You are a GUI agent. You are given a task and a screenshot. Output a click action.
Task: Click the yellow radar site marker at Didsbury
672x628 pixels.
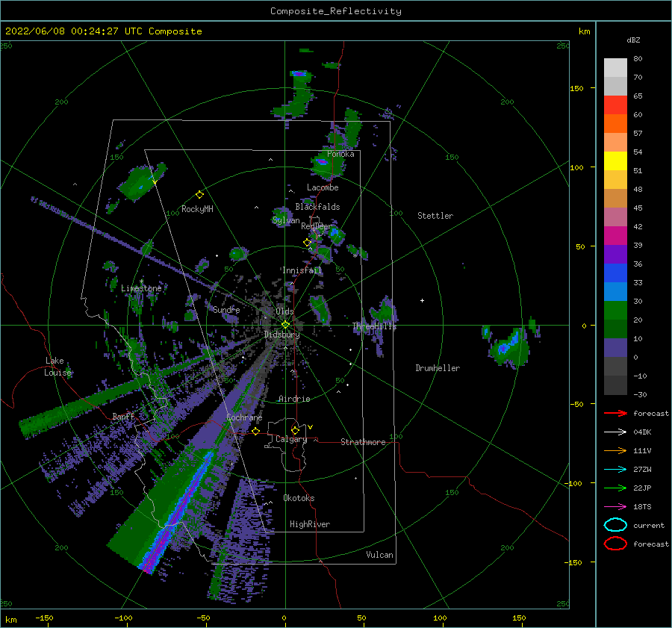tap(285, 325)
